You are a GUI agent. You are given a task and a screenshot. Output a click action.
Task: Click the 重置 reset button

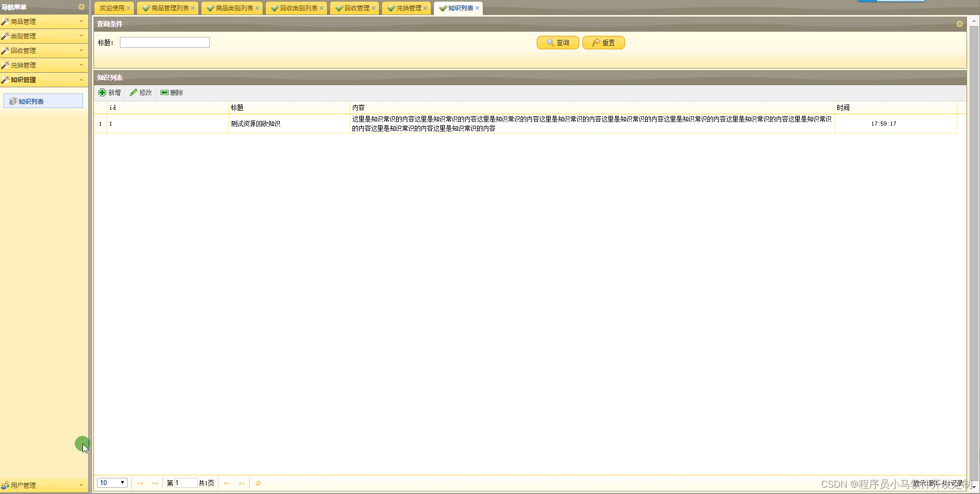coord(604,43)
